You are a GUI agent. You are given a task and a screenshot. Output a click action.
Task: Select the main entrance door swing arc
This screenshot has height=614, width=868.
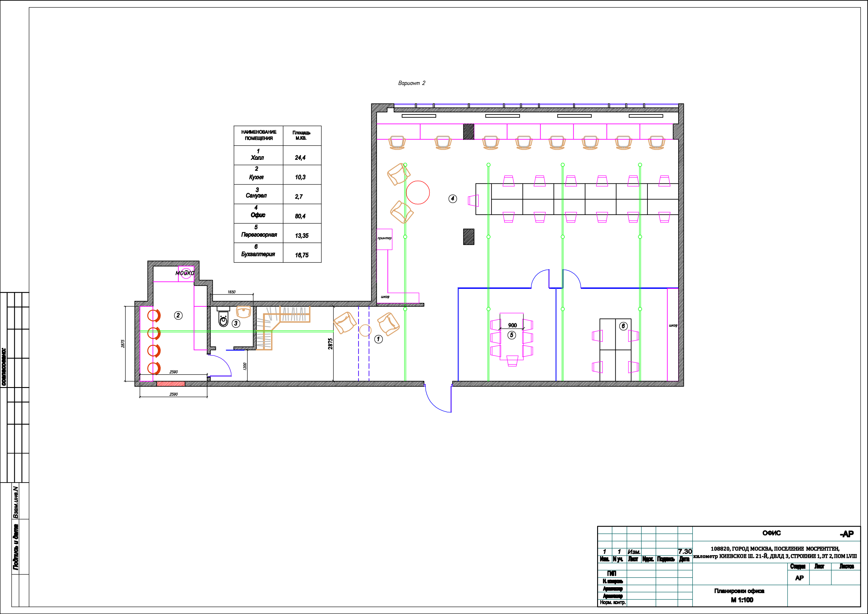(438, 399)
